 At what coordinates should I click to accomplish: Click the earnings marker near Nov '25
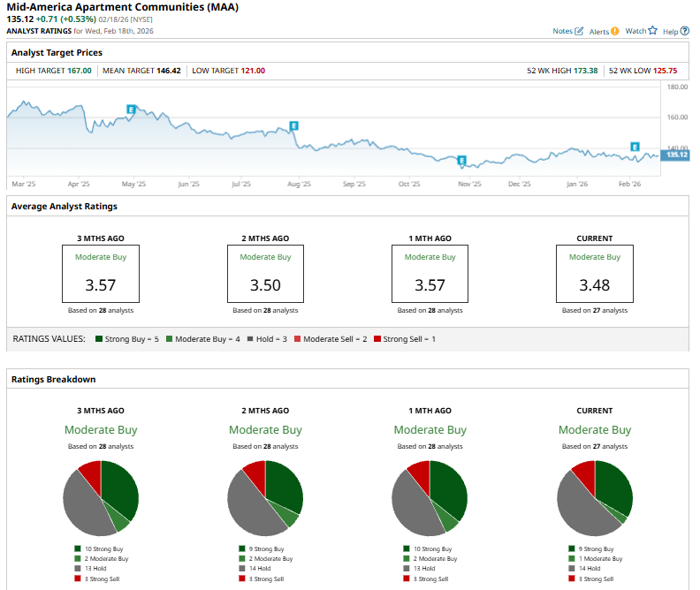(461, 161)
